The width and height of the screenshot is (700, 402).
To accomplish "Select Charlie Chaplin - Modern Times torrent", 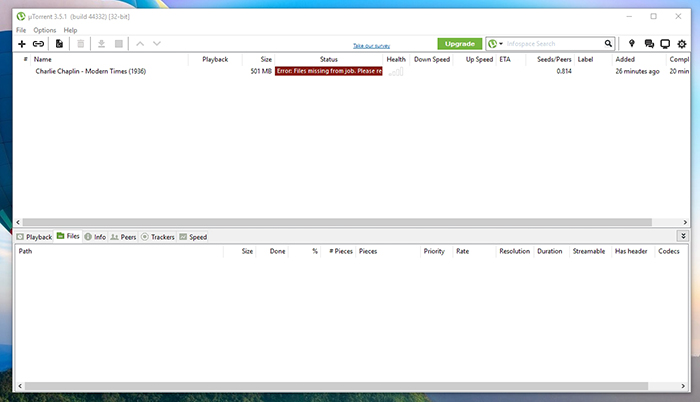I will pos(91,71).
